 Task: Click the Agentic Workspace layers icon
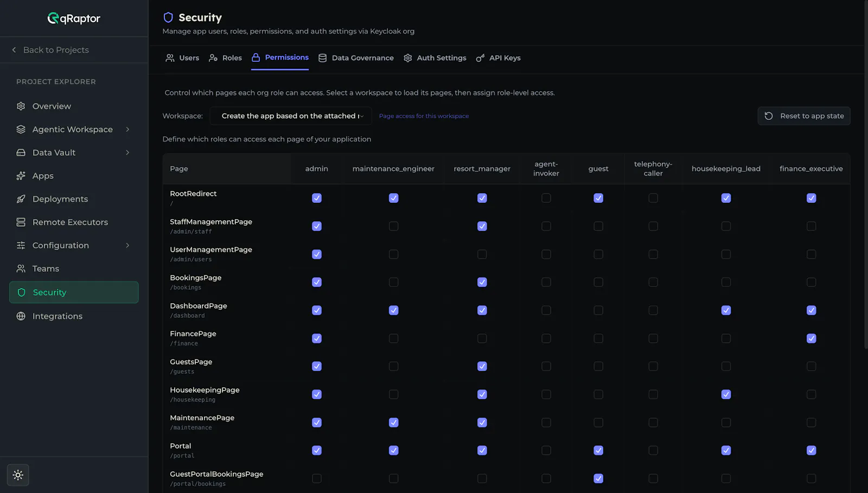click(x=21, y=130)
